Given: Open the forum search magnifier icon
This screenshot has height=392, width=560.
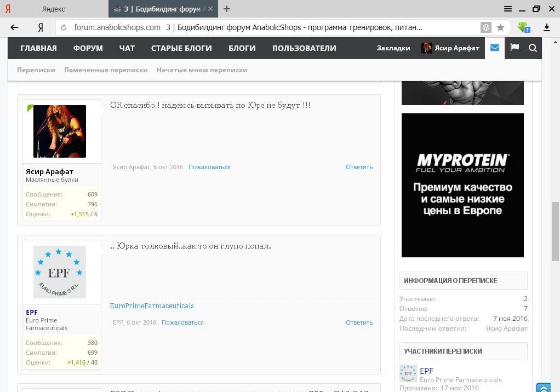Looking at the screenshot, I should [533, 48].
